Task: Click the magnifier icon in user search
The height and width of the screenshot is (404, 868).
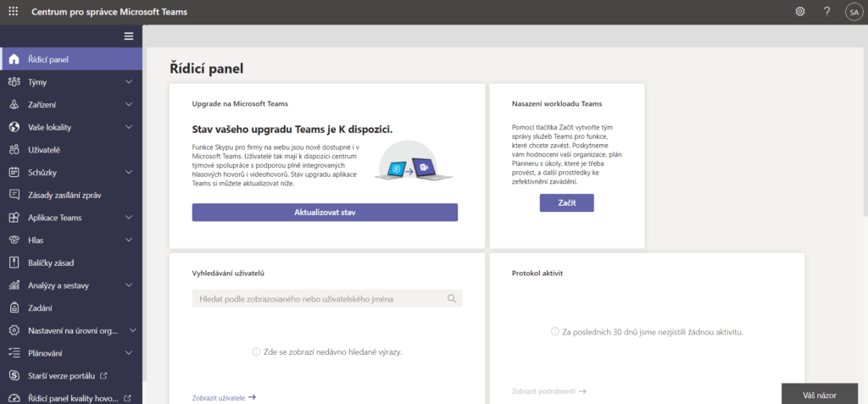Action: [x=452, y=299]
